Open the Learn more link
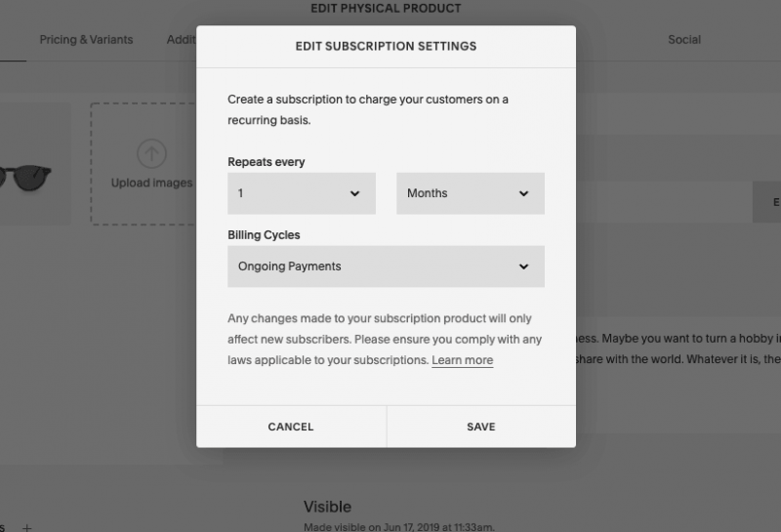Viewport: 781px width, 532px height. tap(462, 359)
